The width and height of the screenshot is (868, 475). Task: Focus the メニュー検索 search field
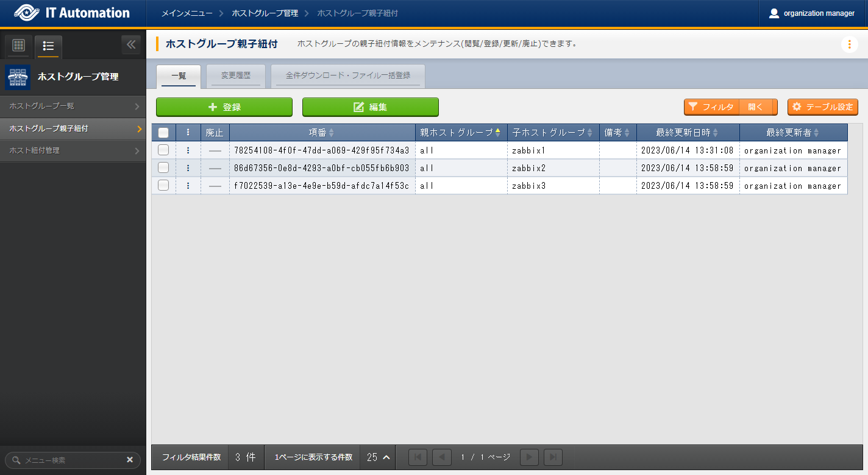click(x=70, y=460)
